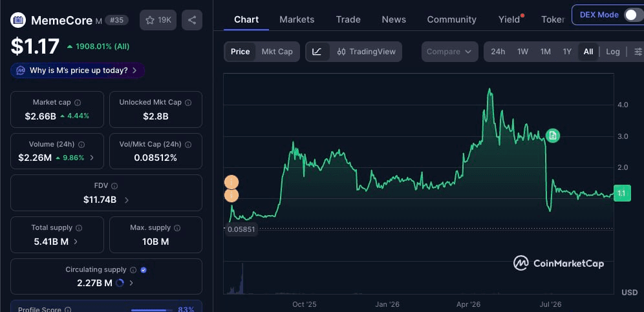
Task: Click the #35 rank badge
Action: click(x=116, y=20)
